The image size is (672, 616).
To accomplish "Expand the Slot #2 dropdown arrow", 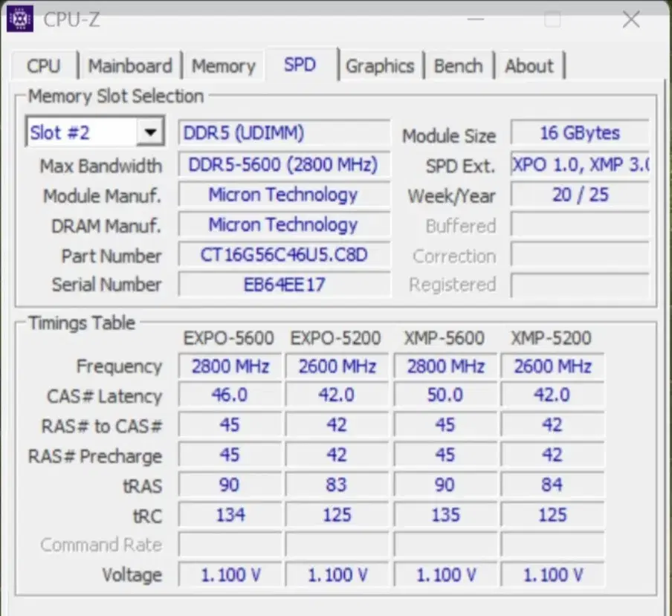I will (x=150, y=132).
